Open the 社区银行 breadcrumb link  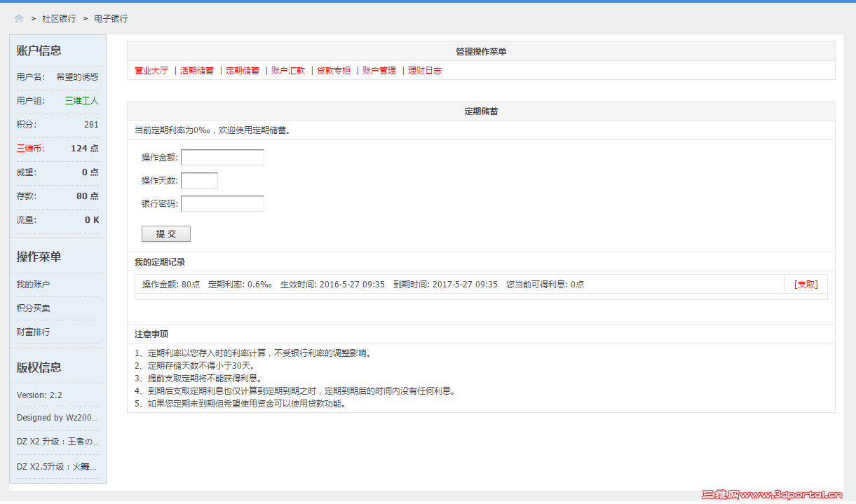click(x=59, y=19)
